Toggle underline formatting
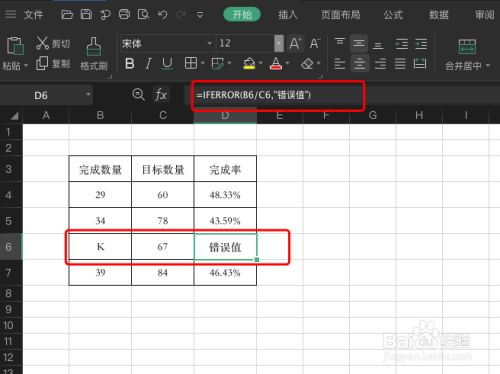500x374 pixels. coord(167,63)
